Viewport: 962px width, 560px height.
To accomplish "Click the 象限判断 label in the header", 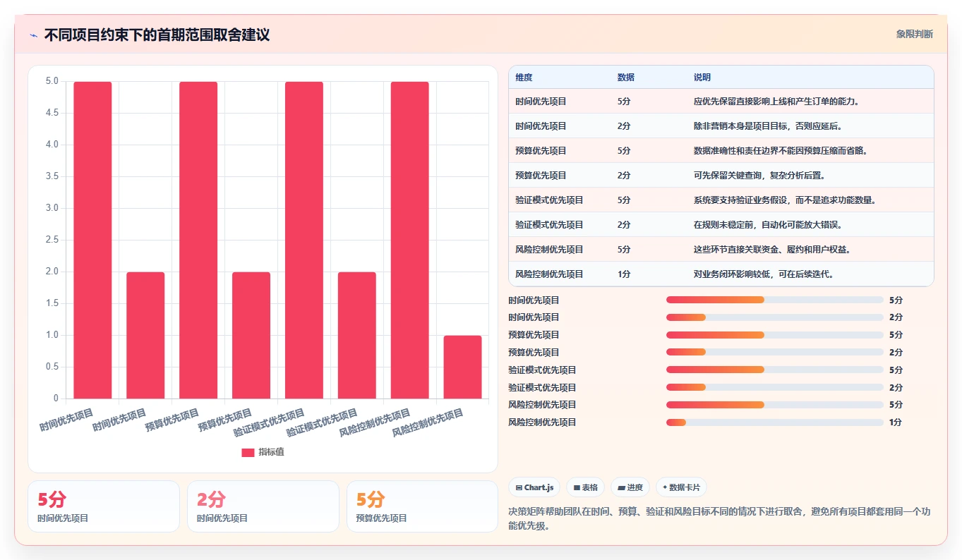I will (x=915, y=34).
